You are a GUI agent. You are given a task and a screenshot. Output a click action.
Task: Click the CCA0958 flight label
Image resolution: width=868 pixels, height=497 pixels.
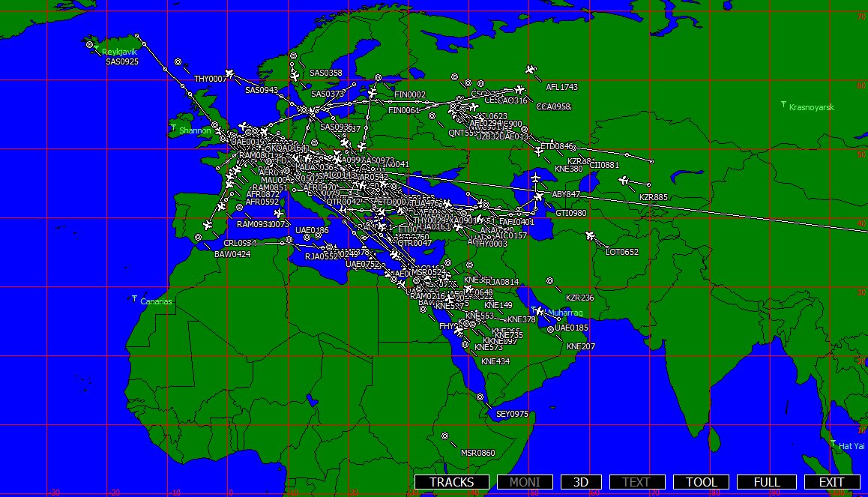pos(554,106)
